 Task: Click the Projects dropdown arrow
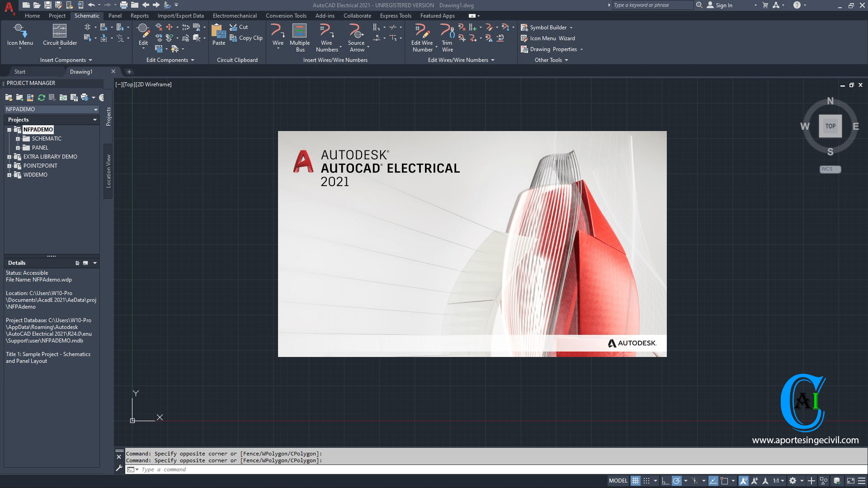click(x=95, y=119)
